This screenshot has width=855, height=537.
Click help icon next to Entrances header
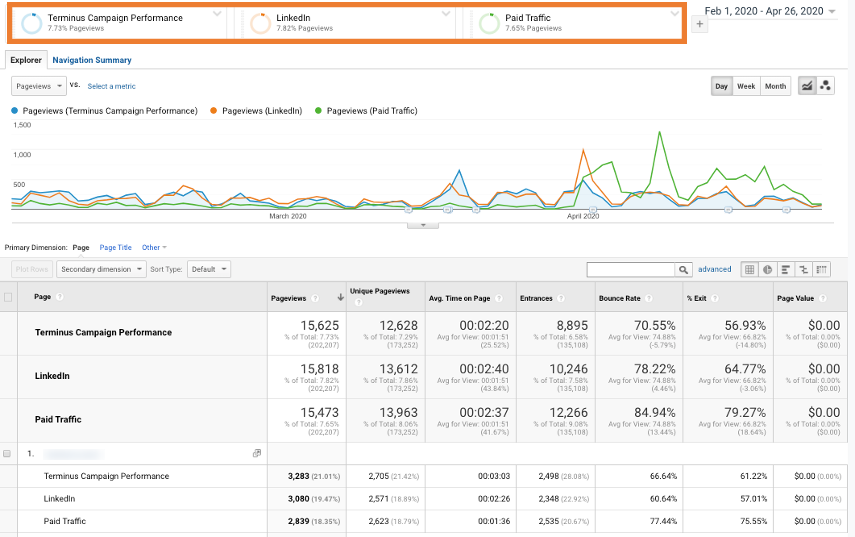(x=561, y=298)
